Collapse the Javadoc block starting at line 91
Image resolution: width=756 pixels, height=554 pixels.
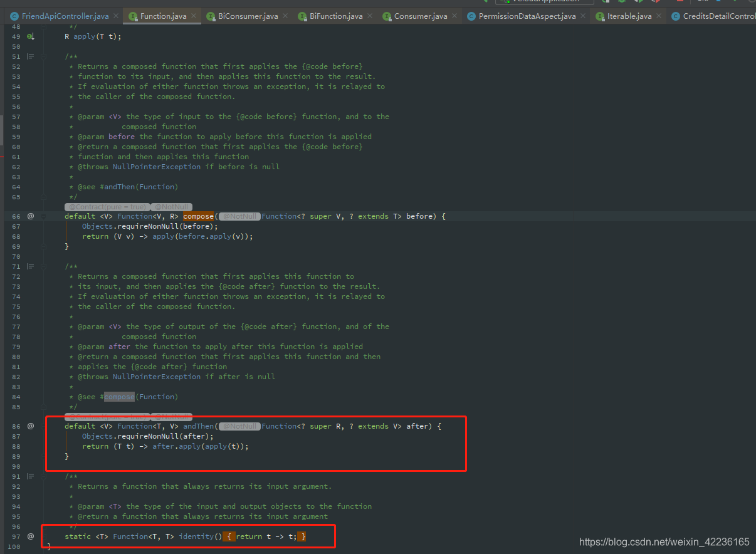(44, 476)
